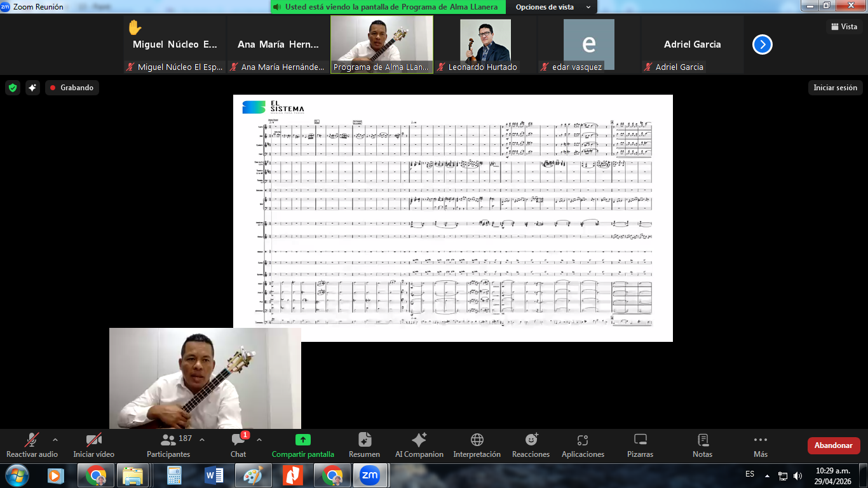Viewport: 868px width, 488px height.
Task: Select Ana María Hernández participant tile
Action: click(278, 45)
